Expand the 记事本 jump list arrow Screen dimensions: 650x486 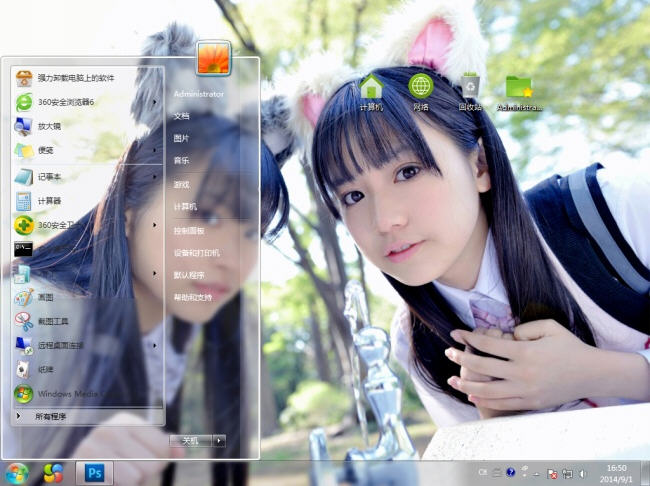coord(154,176)
